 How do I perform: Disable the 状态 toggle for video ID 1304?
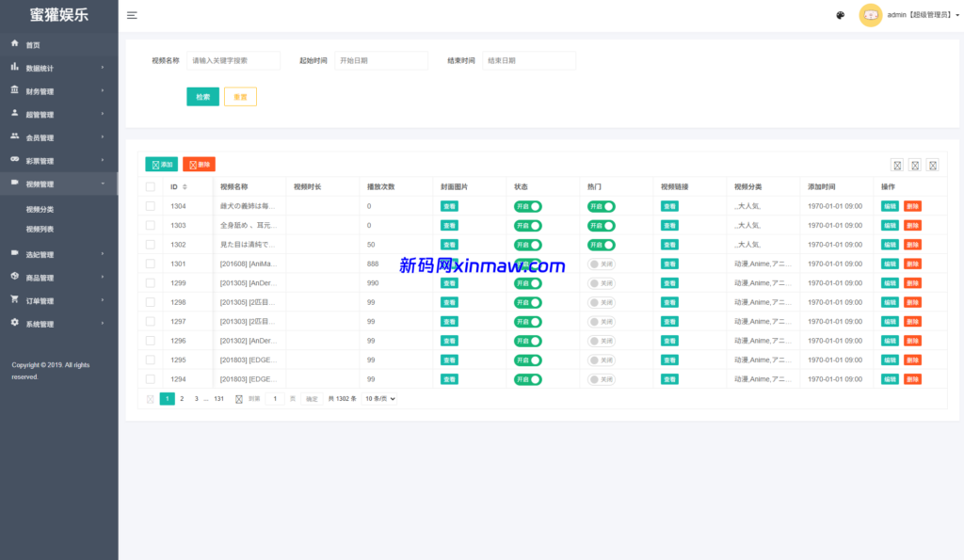click(529, 206)
